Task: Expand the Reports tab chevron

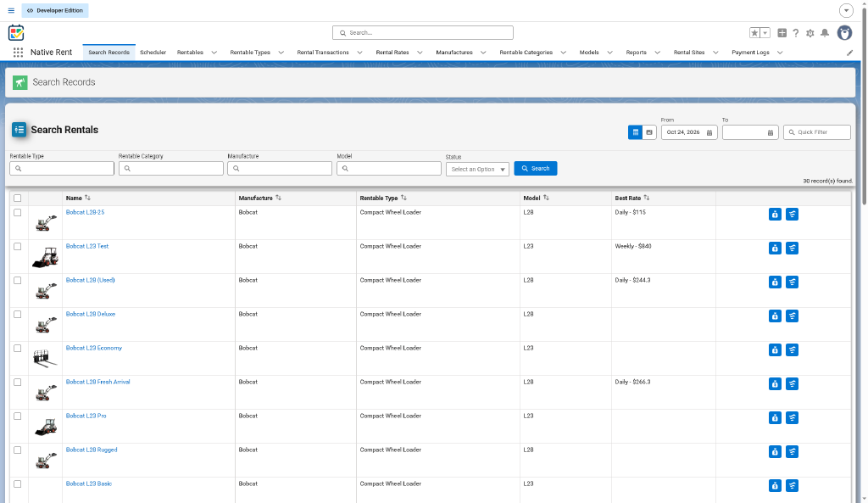Action: coord(658,53)
